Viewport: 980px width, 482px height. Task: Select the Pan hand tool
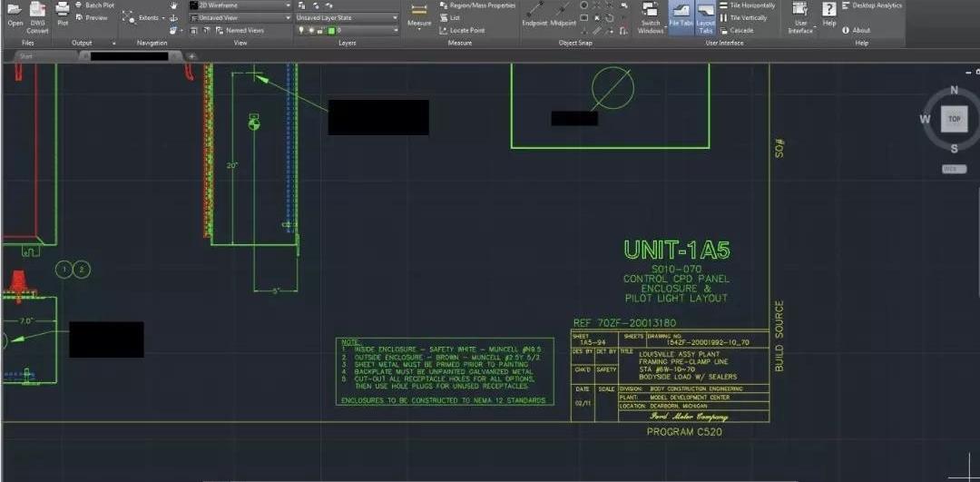coord(173,5)
